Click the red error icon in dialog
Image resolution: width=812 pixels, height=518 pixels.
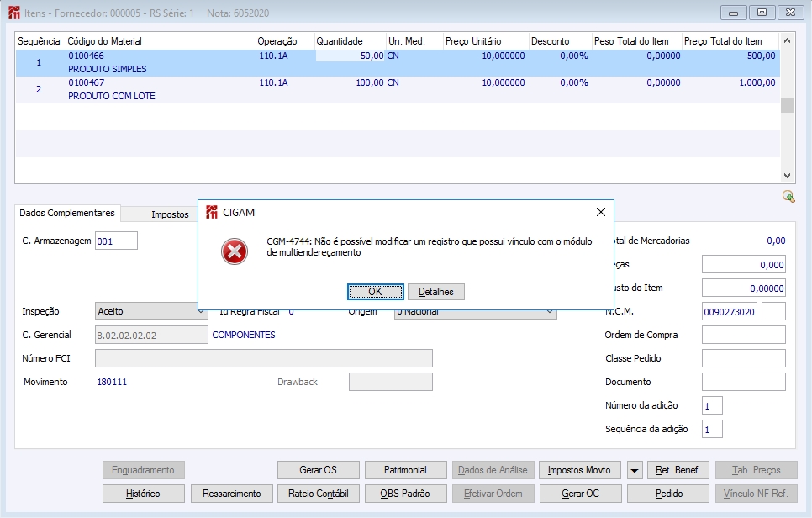(x=235, y=251)
